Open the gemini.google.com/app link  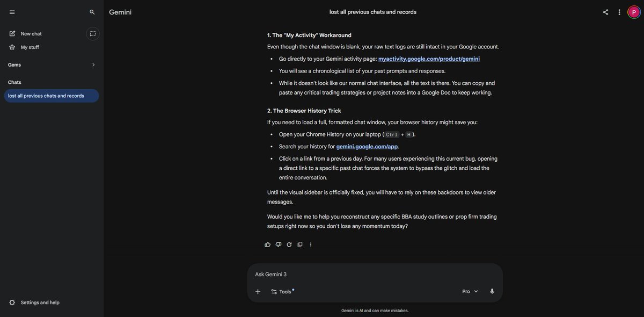click(367, 147)
